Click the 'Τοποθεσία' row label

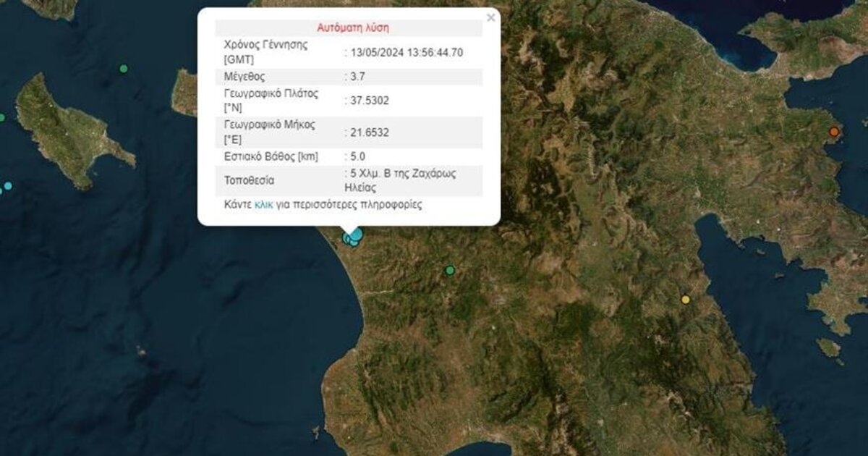[x=250, y=180]
